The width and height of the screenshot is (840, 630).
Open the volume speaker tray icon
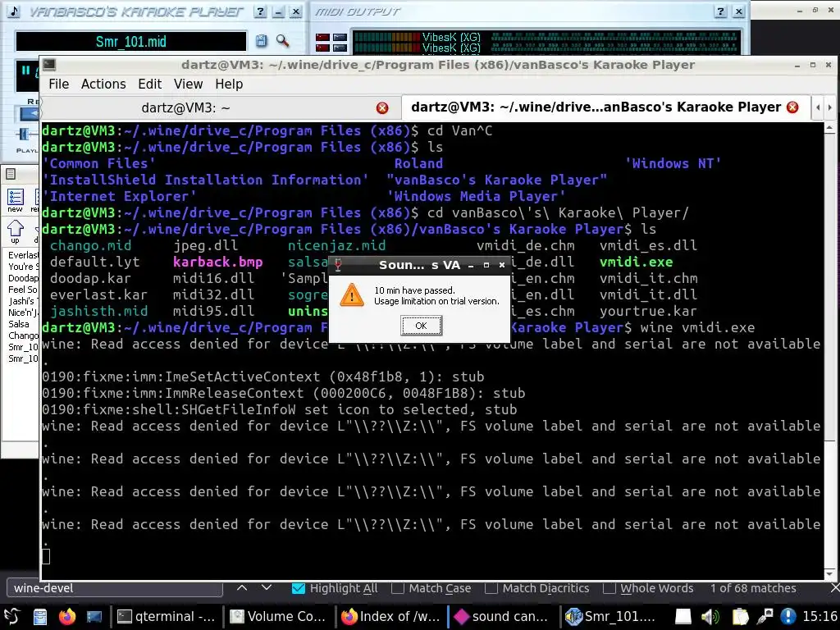710,617
